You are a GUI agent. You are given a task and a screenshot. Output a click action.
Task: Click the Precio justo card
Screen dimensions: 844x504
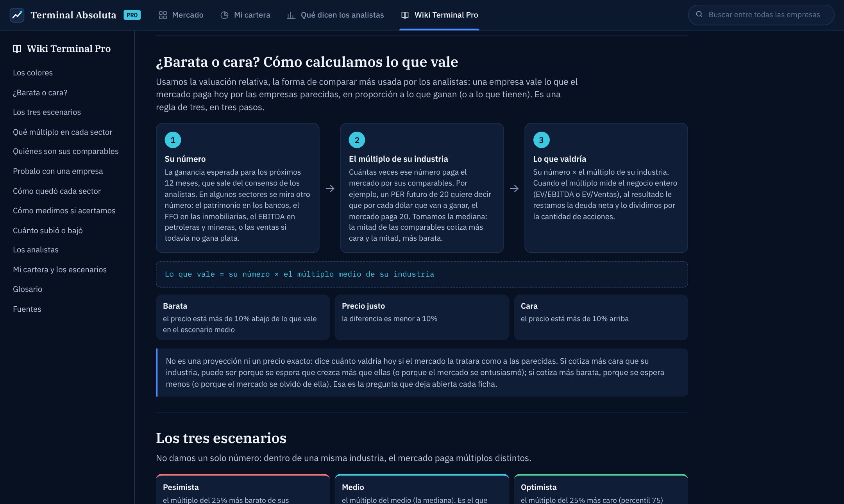(422, 317)
